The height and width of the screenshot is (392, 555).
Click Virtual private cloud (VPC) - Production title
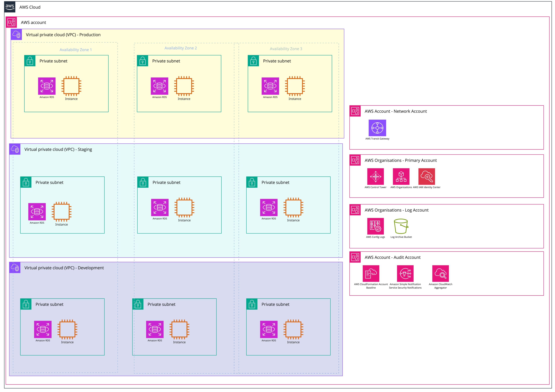click(x=63, y=35)
